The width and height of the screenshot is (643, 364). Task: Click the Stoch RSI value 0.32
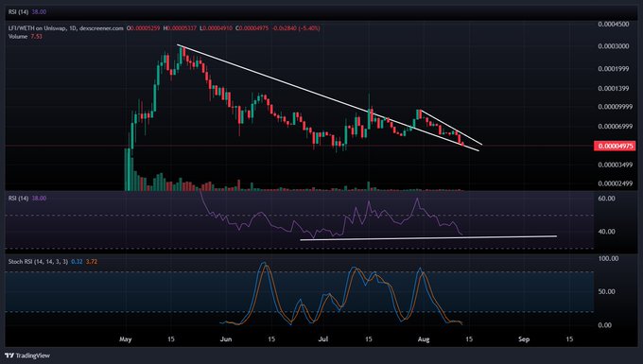[x=77, y=262]
